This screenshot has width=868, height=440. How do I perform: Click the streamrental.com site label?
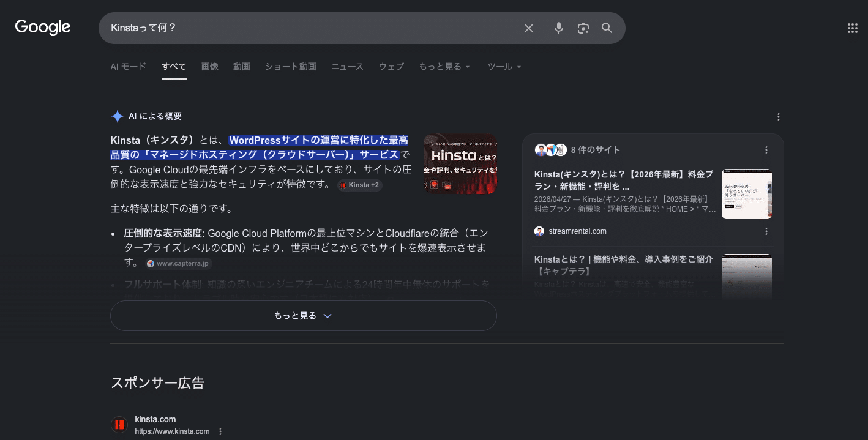click(578, 231)
